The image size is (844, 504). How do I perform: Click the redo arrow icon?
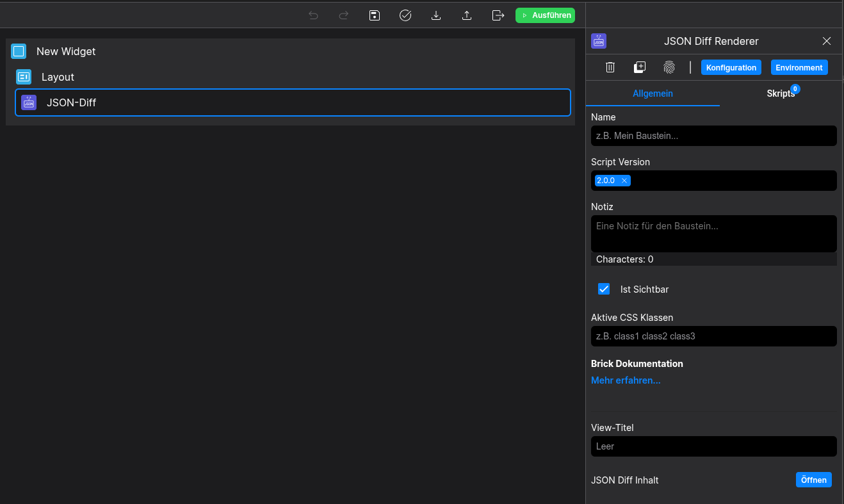344,15
